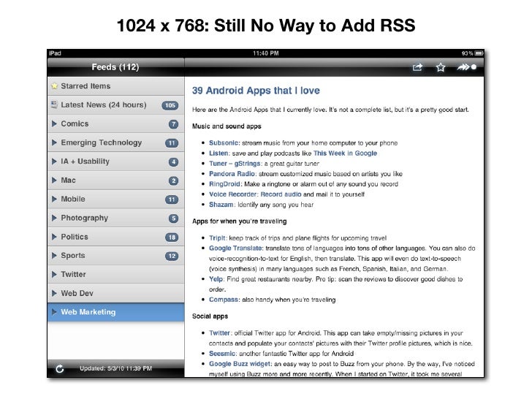Image resolution: width=532 pixels, height=399 pixels.
Task: Tap the star icon beside Starred Items
Action: pyautogui.click(x=54, y=86)
